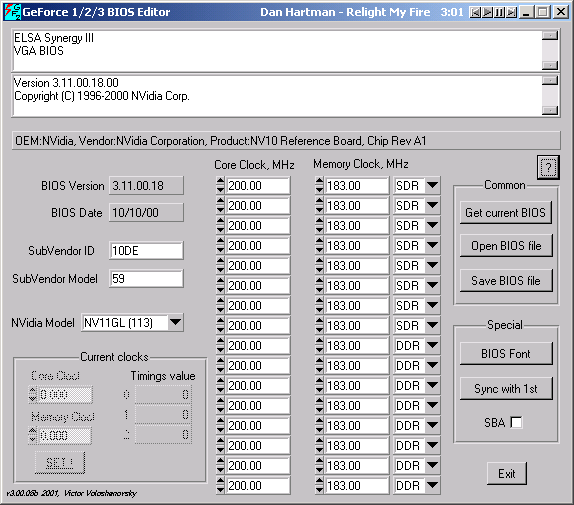Click the scroll up arrow of Version textbox
The width and height of the screenshot is (574, 505).
click(x=550, y=80)
